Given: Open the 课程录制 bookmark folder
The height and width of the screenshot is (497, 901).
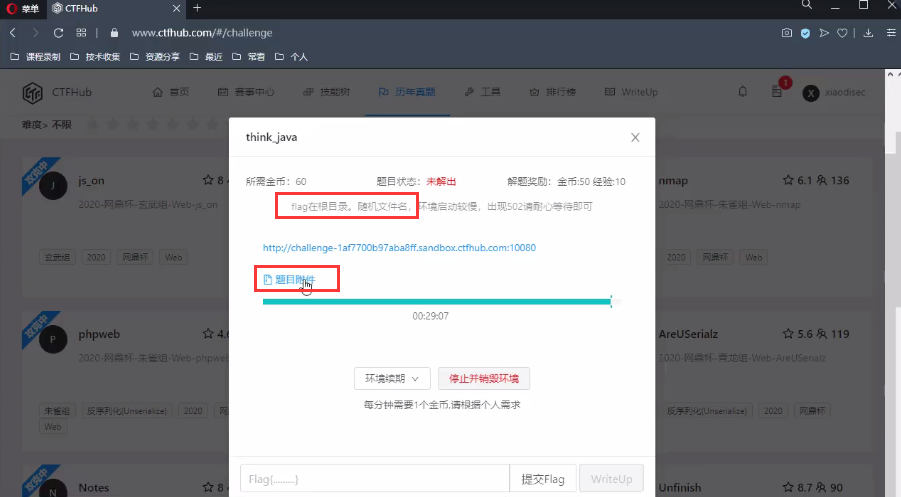Looking at the screenshot, I should coord(35,57).
